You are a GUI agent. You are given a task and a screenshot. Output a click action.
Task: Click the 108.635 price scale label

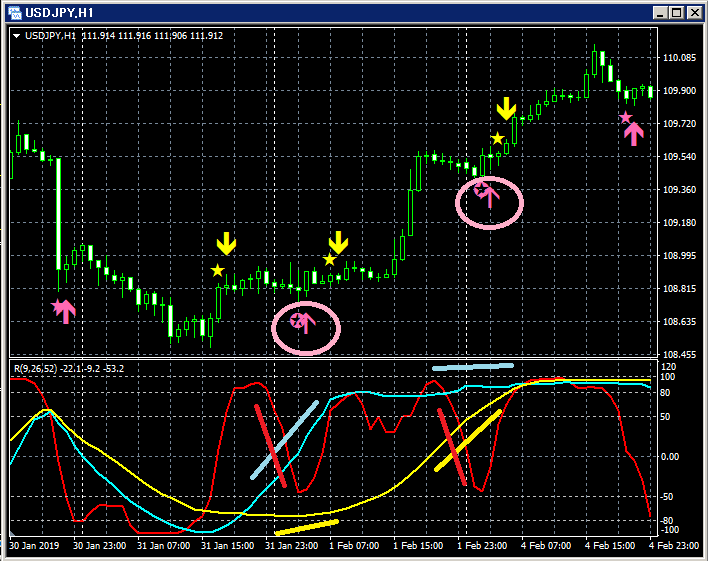[679, 322]
